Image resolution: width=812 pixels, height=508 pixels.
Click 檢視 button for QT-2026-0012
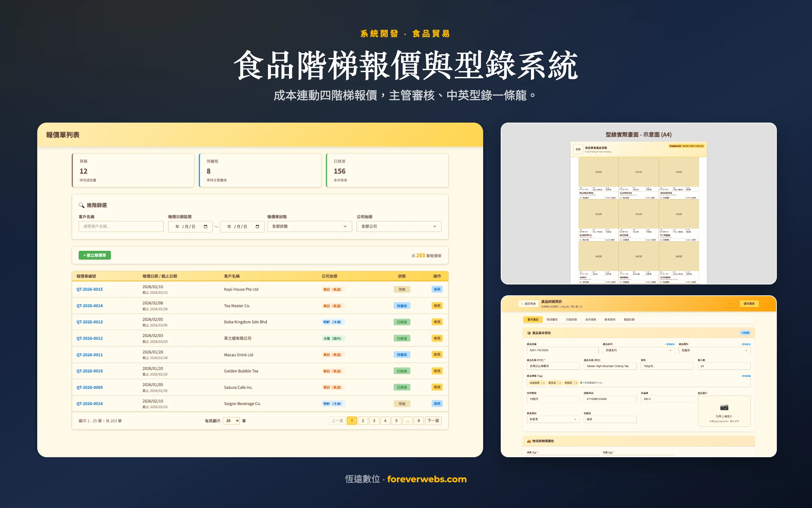click(x=437, y=338)
